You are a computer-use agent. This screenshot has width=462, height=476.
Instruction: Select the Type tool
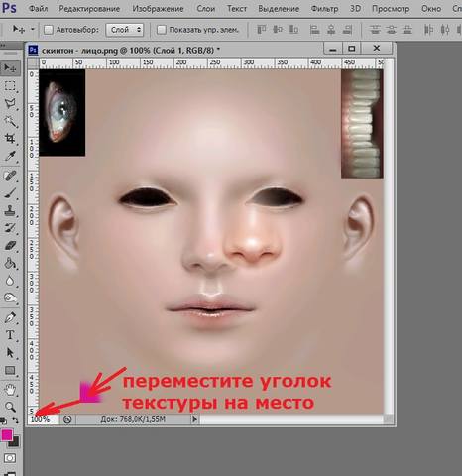coord(10,335)
